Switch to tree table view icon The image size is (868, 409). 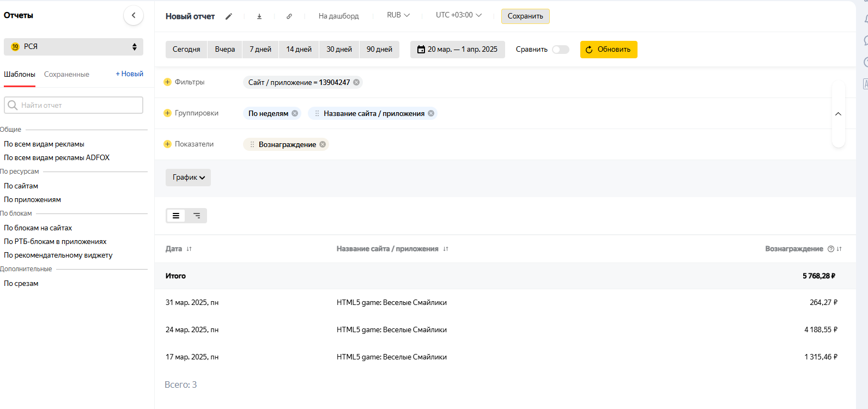click(197, 216)
